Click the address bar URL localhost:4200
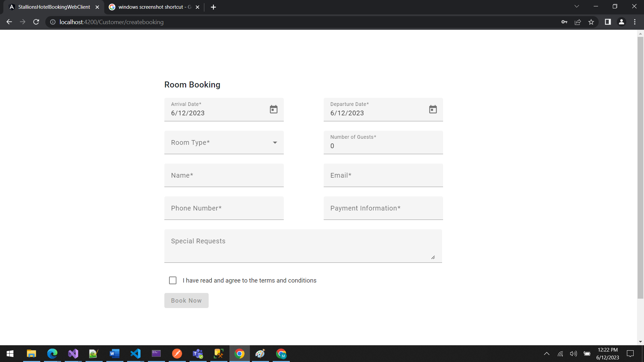 tap(112, 22)
